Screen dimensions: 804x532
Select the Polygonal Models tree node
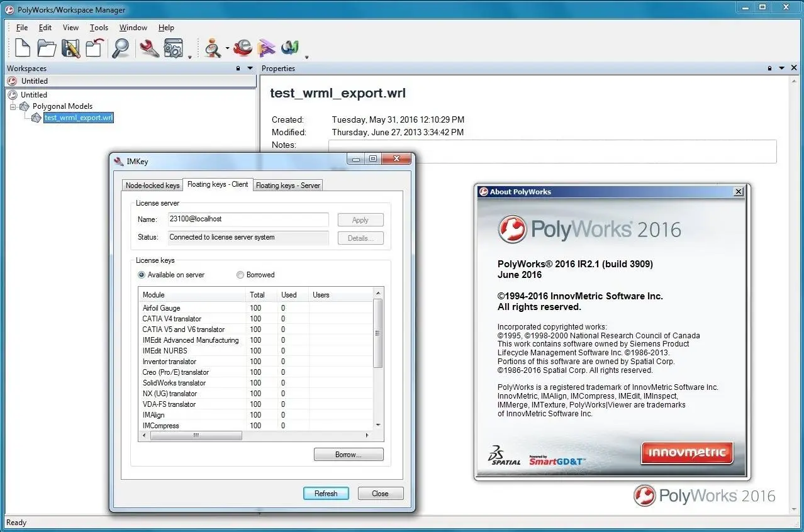[62, 106]
